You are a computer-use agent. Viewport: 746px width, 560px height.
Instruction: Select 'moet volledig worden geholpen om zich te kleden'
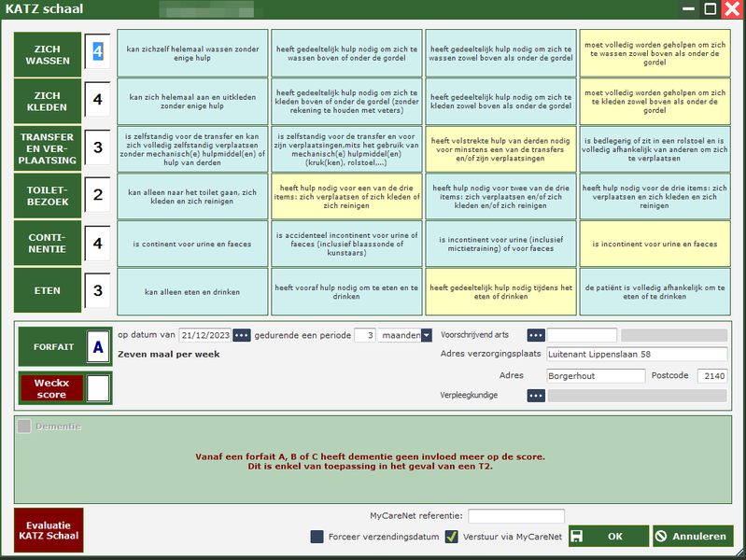pyautogui.click(x=655, y=102)
